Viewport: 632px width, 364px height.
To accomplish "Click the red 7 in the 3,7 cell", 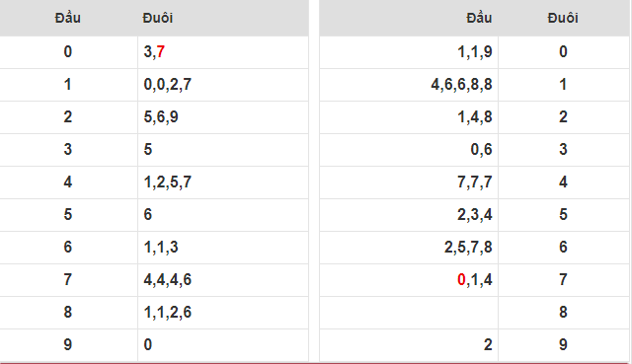I will pyautogui.click(x=160, y=52).
